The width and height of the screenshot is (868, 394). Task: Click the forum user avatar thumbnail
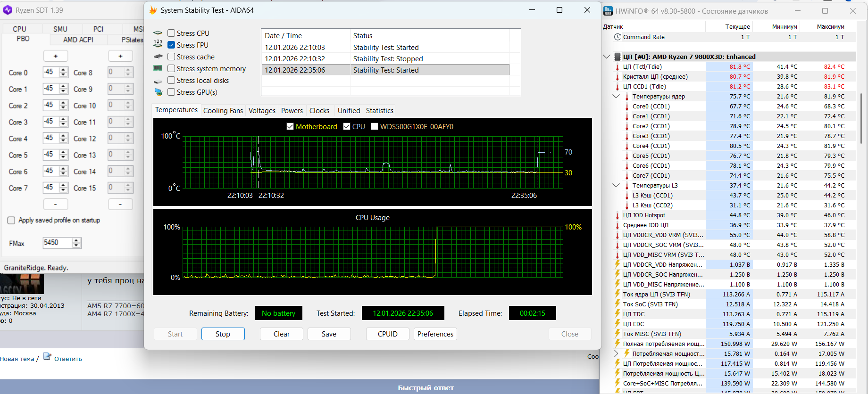point(22,284)
